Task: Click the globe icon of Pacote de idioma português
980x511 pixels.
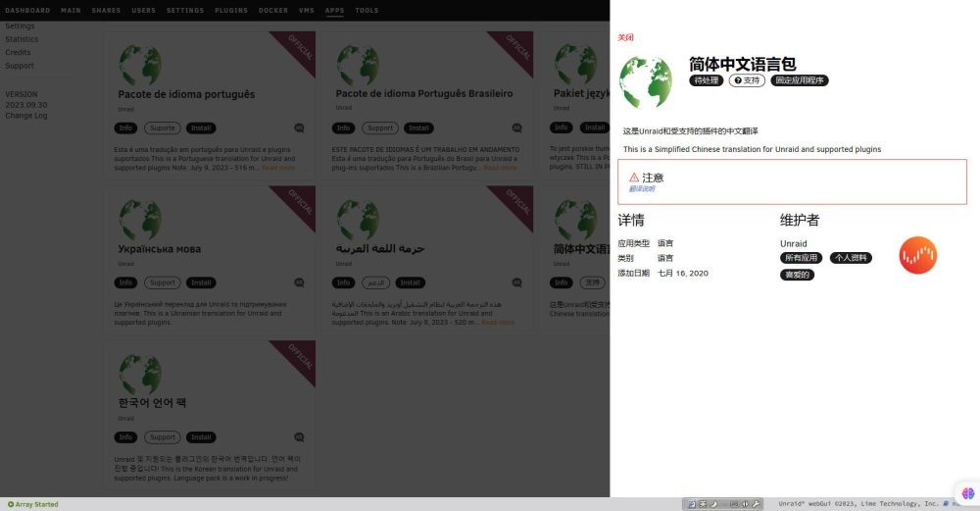Action: [x=140, y=65]
